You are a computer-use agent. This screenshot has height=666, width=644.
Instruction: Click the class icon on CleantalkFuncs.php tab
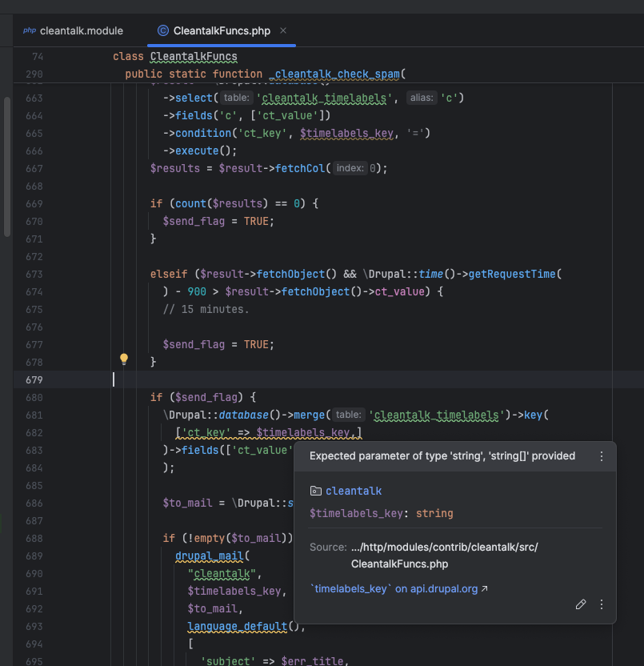coord(163,31)
